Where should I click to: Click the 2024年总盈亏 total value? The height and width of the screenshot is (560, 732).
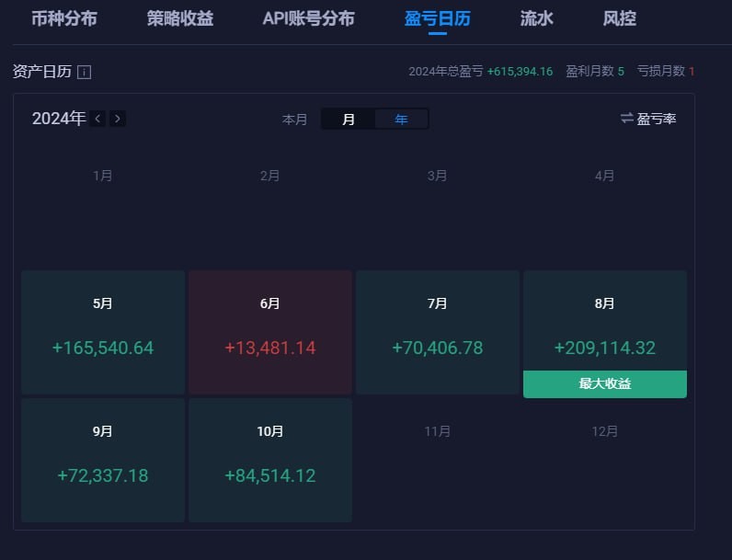pos(520,72)
